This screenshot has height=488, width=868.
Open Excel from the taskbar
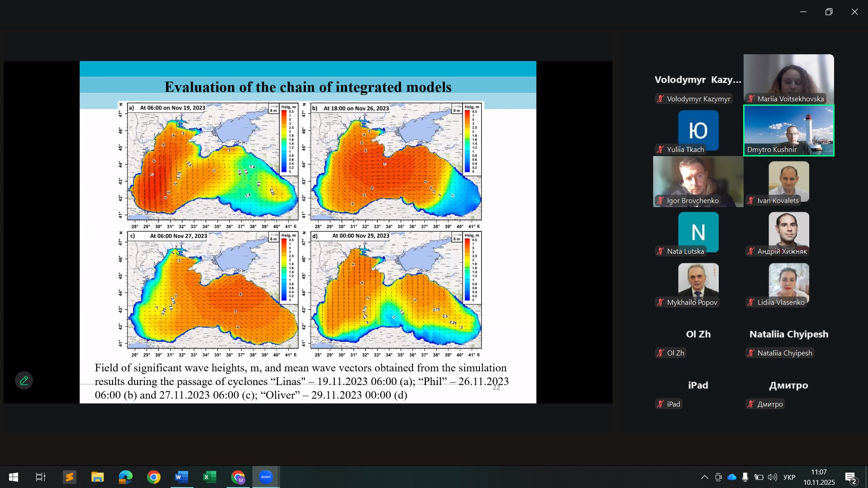click(209, 477)
